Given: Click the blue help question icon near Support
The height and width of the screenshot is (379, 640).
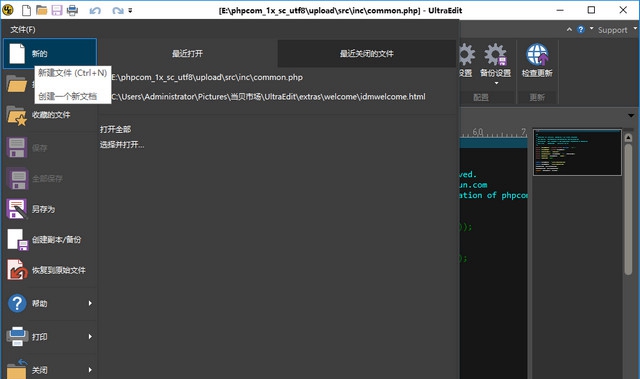Looking at the screenshot, I should point(580,29).
